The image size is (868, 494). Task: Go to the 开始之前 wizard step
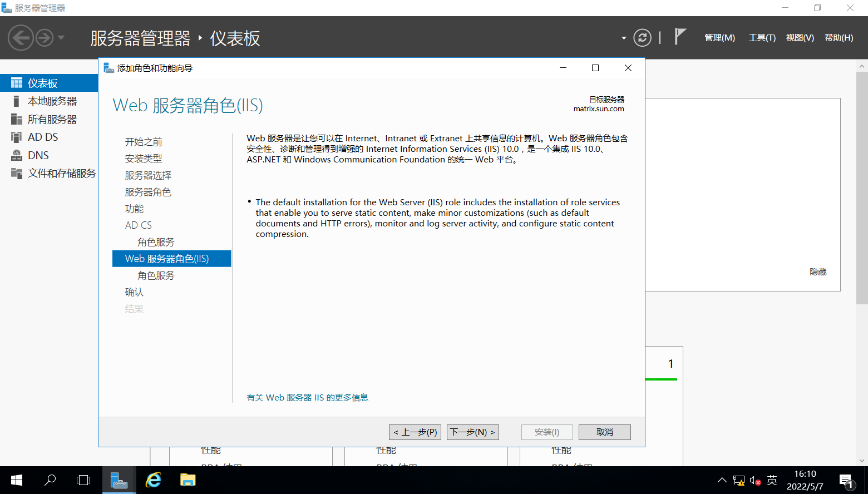coord(144,142)
